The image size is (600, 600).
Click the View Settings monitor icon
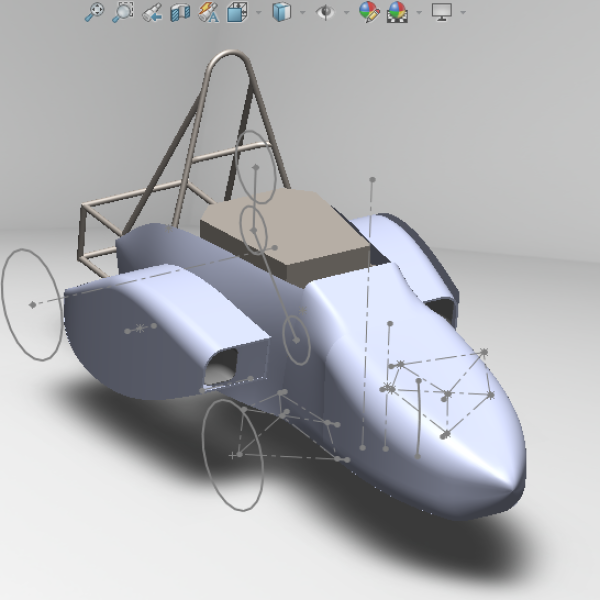click(x=442, y=13)
